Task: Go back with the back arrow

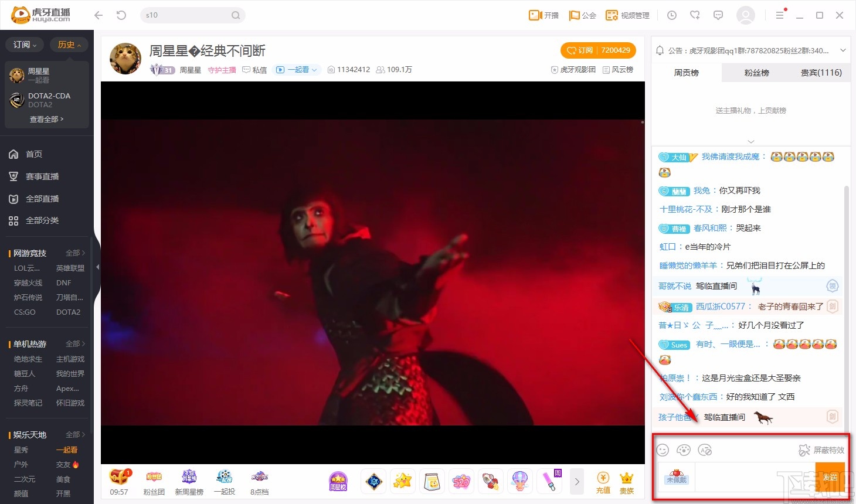Action: 98,15
